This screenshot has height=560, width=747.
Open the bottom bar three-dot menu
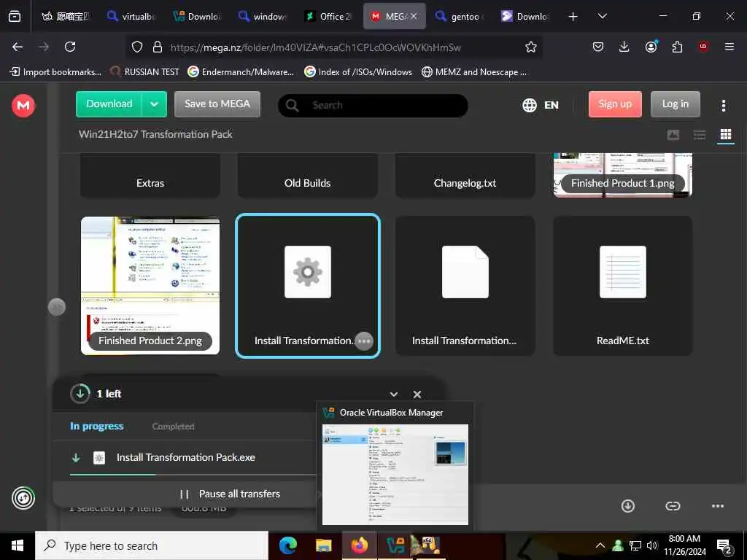pyautogui.click(x=718, y=506)
